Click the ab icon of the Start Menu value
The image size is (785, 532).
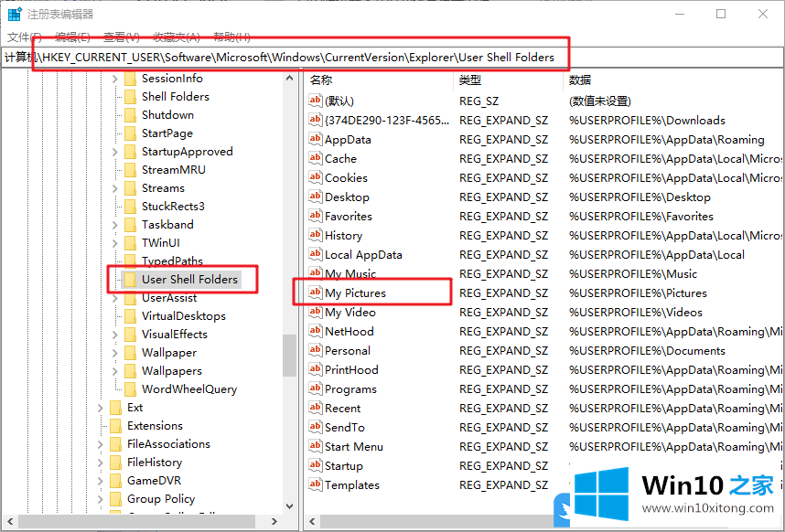pos(315,446)
